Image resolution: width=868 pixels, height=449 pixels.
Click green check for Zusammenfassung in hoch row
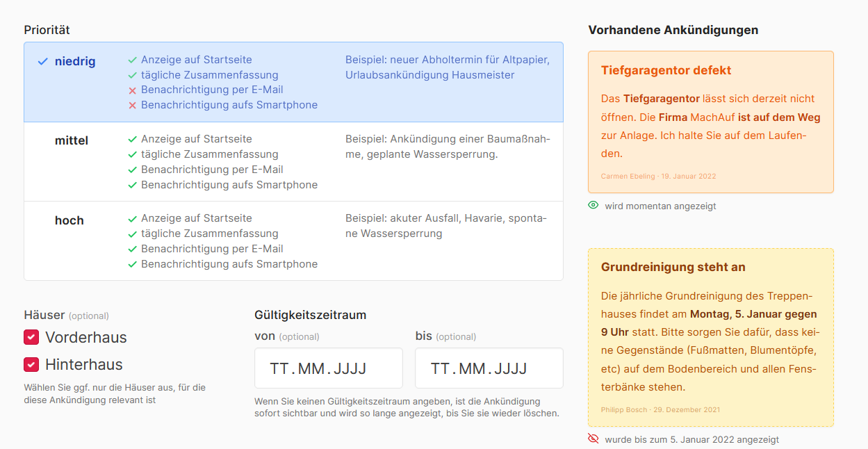coord(132,234)
